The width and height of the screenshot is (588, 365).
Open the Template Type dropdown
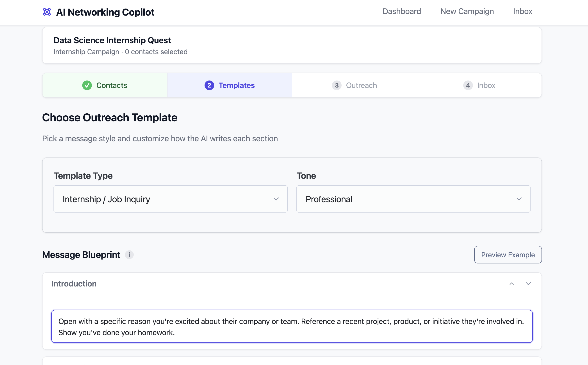[170, 199]
